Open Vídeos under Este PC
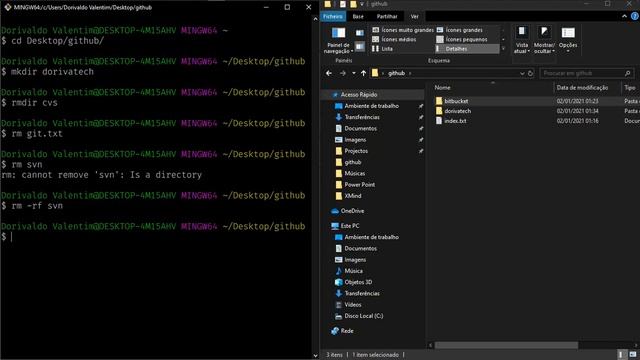 (353, 304)
